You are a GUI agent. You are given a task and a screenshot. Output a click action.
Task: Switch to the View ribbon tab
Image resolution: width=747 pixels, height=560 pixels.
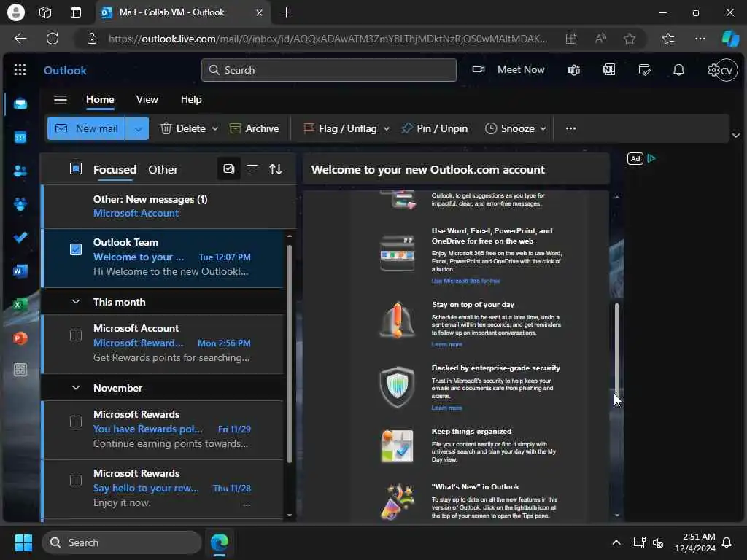[147, 99]
